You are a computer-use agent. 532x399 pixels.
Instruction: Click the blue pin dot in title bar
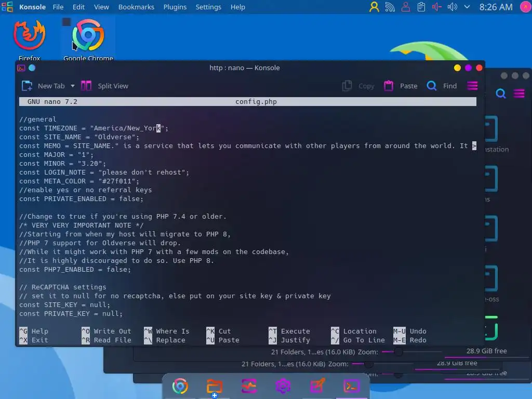32,68
